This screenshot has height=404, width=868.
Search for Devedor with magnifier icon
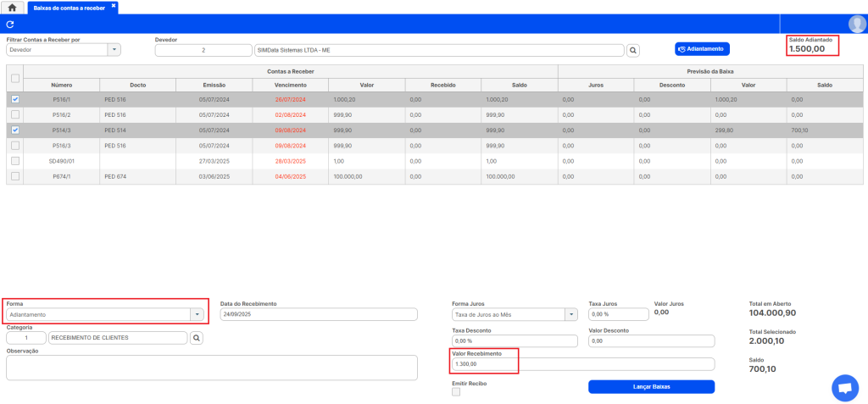pyautogui.click(x=632, y=51)
